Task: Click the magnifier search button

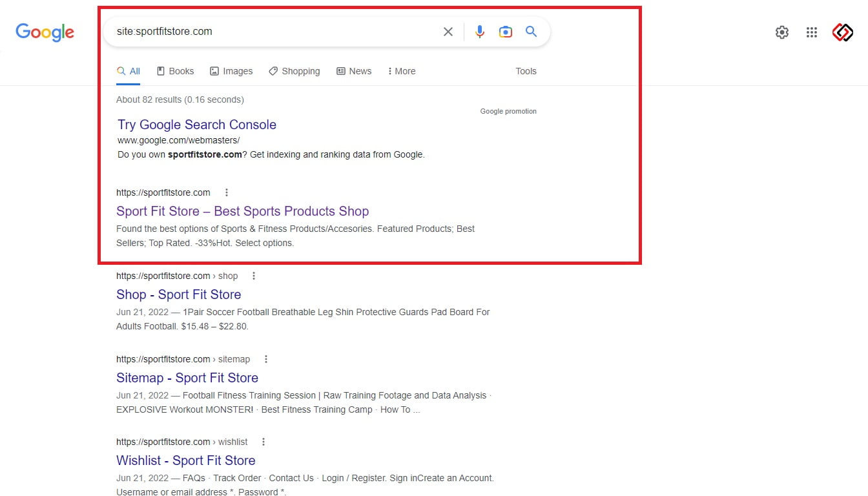Action: (531, 32)
